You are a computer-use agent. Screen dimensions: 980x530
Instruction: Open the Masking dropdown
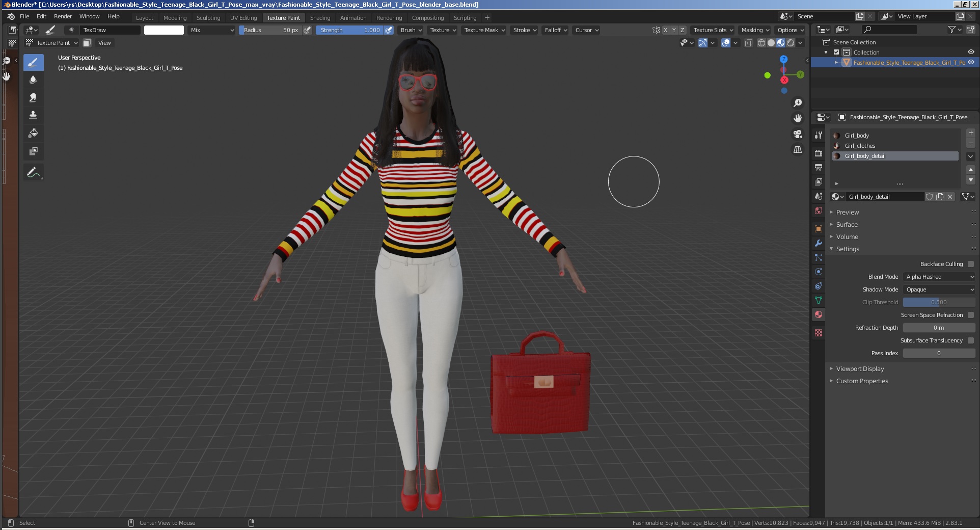coord(755,30)
